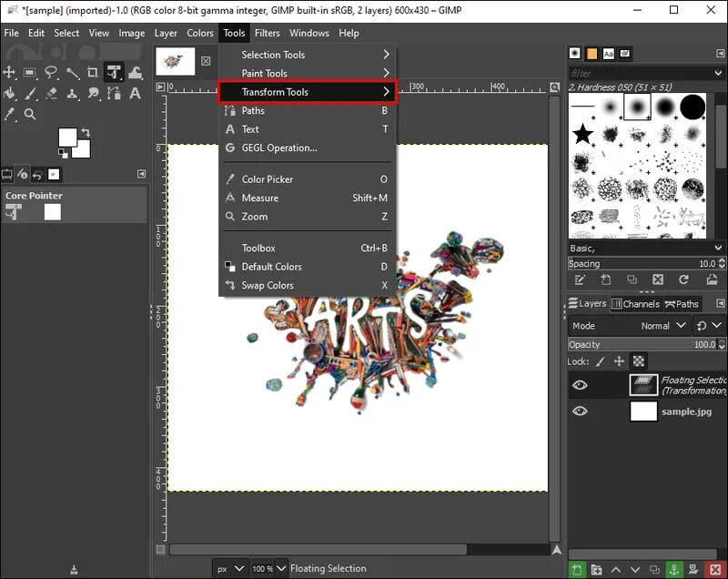Select the Move tool in toolbox
The image size is (728, 579).
pos(9,73)
